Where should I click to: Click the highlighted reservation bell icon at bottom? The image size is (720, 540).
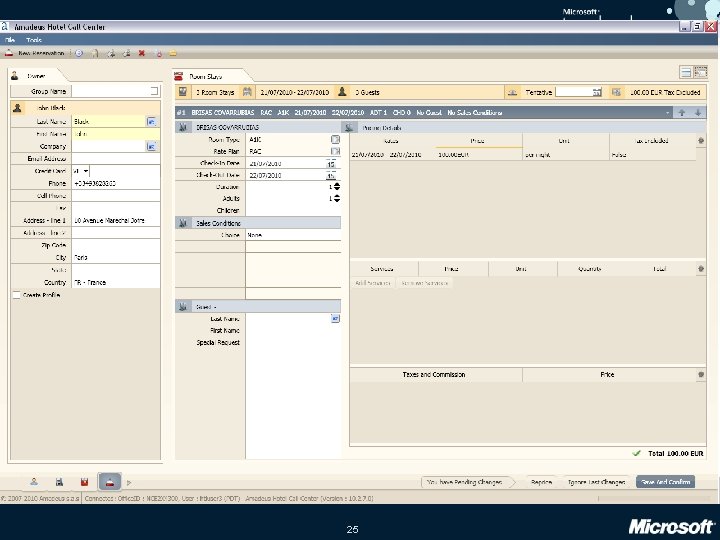pos(110,482)
